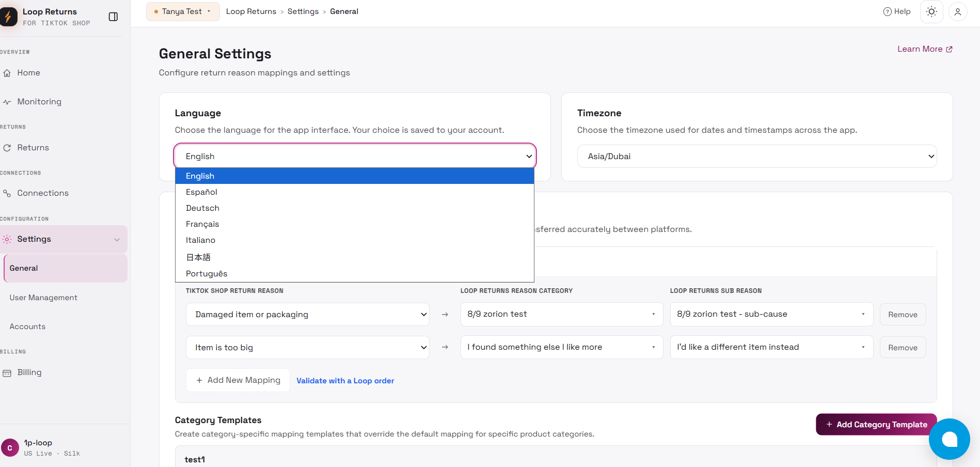The height and width of the screenshot is (467, 980).
Task: Open the Tanya Test store switcher
Action: click(183, 11)
